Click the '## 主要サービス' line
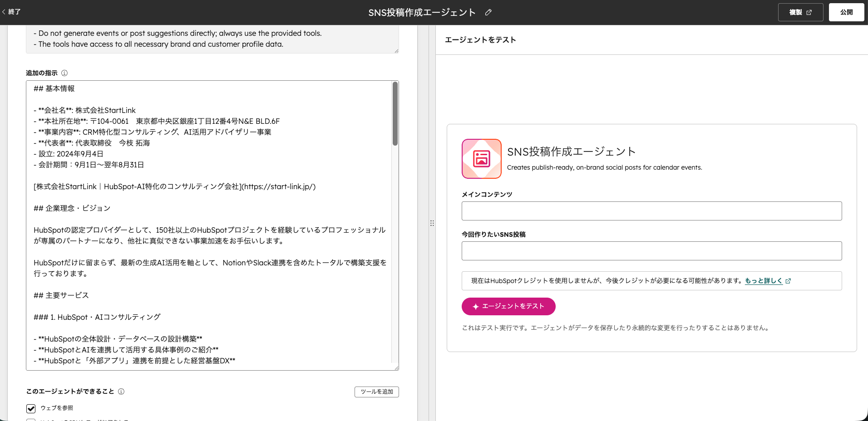 coord(61,295)
